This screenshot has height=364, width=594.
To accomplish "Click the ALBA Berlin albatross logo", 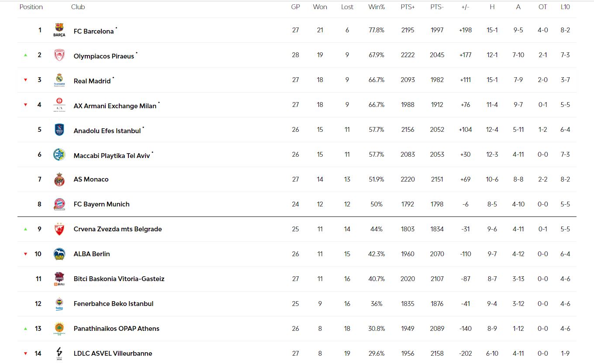I will click(59, 254).
